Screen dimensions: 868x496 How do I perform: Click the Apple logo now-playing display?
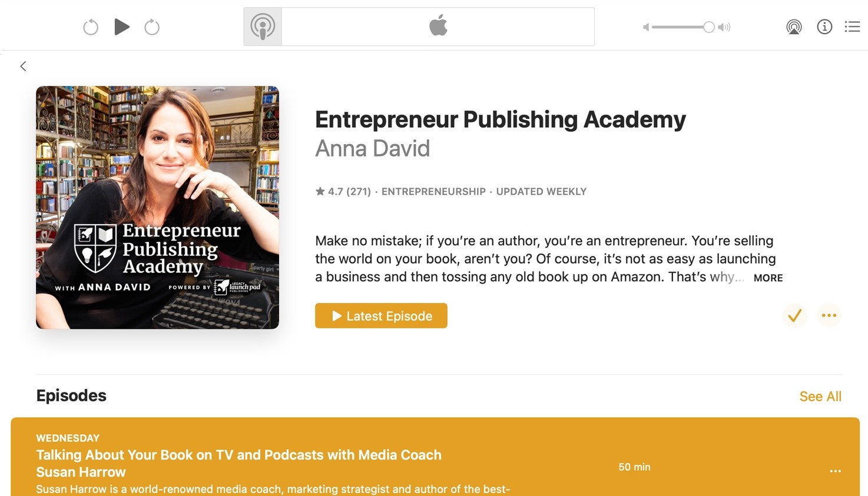click(x=438, y=26)
